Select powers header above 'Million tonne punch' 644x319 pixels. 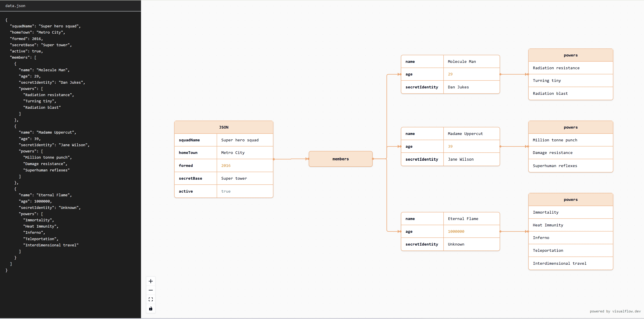coord(570,127)
